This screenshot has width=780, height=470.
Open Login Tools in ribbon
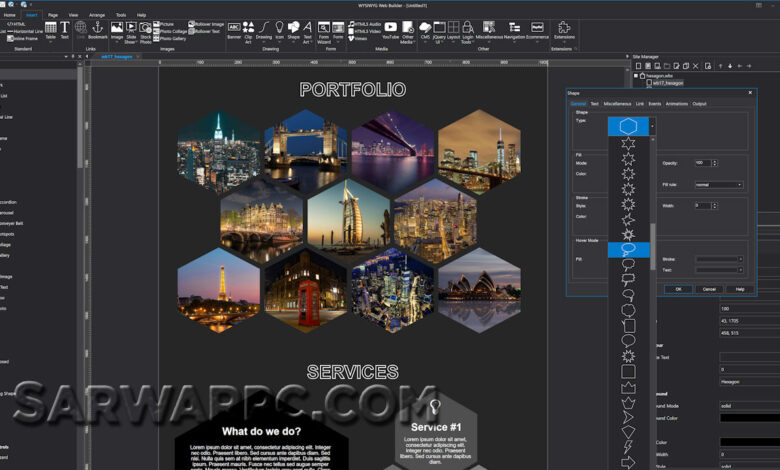coord(467,32)
